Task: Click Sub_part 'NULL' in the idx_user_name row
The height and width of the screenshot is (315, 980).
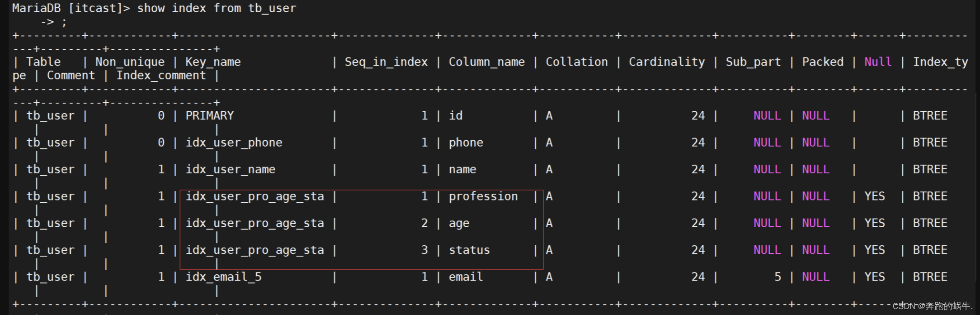Action: coord(767,170)
